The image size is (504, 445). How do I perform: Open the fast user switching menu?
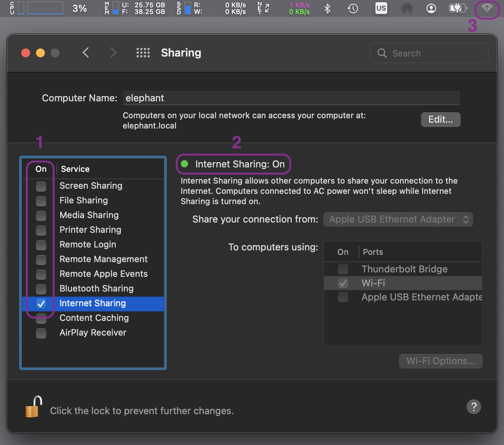click(x=431, y=8)
